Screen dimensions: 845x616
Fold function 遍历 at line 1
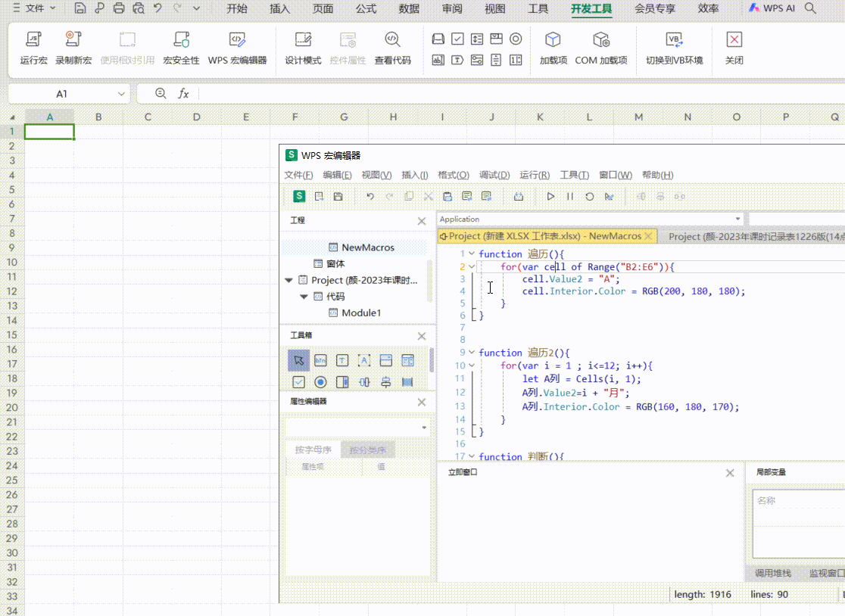click(472, 254)
